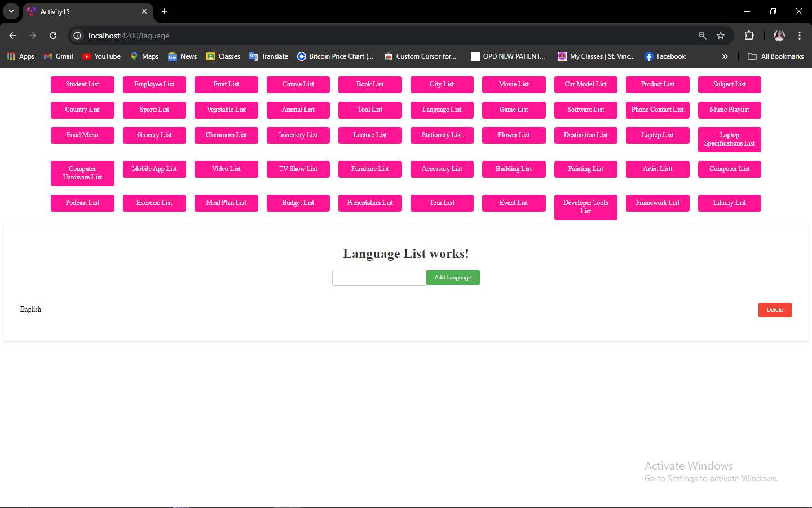Image resolution: width=812 pixels, height=508 pixels.
Task: Open the All Bookmarks folder
Action: [x=776, y=56]
